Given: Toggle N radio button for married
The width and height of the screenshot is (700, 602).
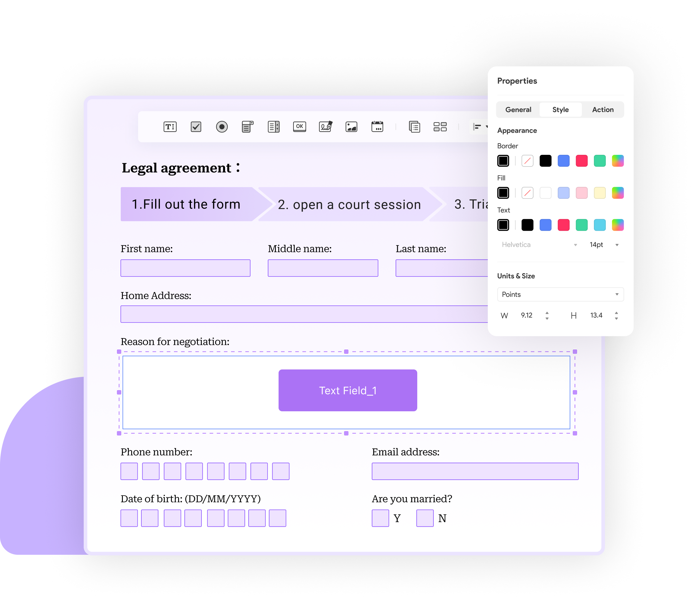Looking at the screenshot, I should pyautogui.click(x=424, y=518).
